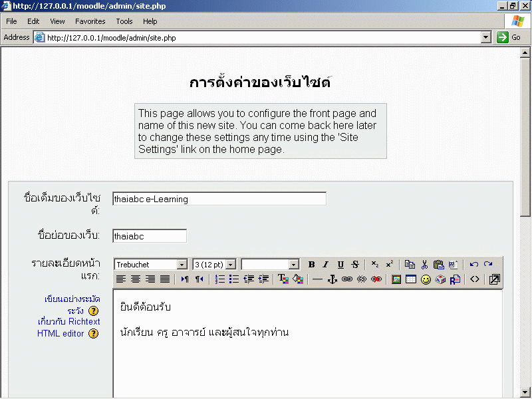Enlarge the editor to full screen
The image size is (532, 399).
(x=494, y=279)
